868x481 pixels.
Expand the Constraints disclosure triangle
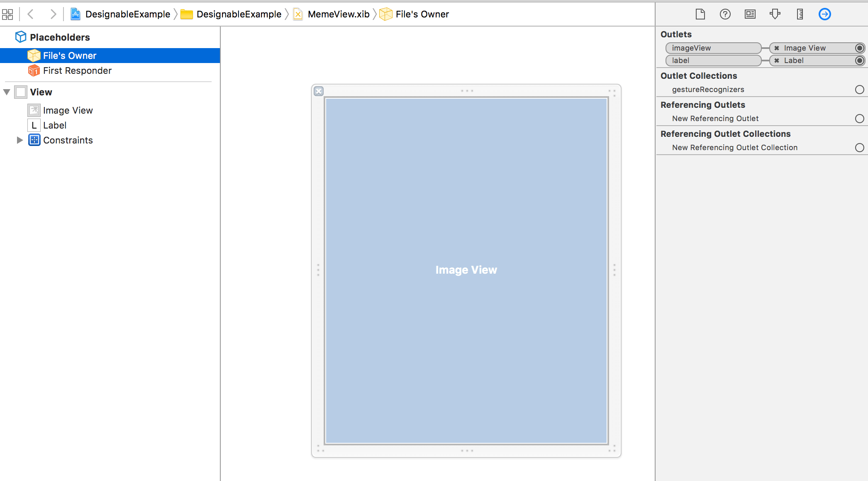tap(20, 140)
